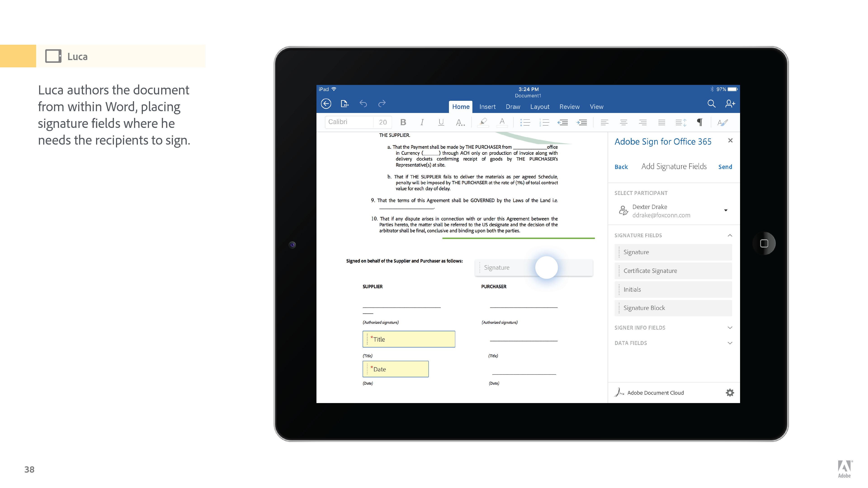
Task: Toggle underline formatting
Action: point(441,122)
